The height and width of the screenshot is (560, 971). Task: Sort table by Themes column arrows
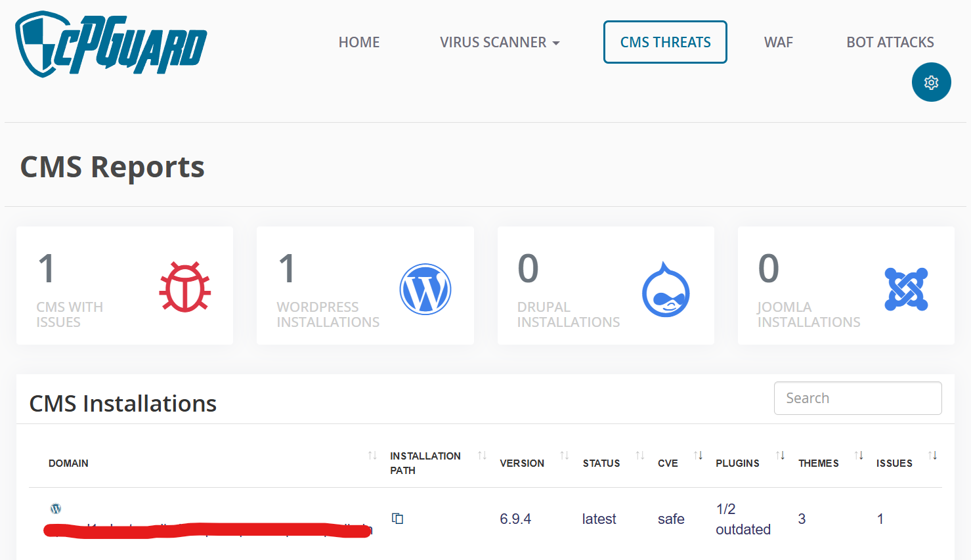pyautogui.click(x=859, y=456)
